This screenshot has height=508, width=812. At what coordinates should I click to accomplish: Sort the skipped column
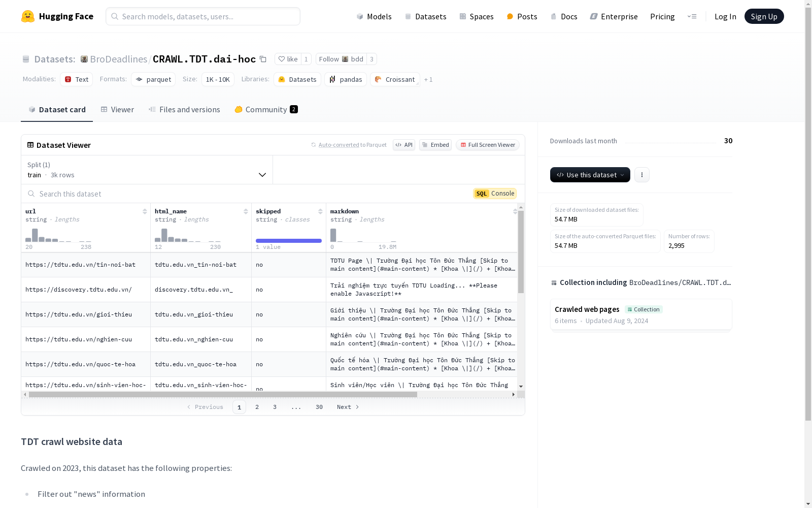[320, 211]
